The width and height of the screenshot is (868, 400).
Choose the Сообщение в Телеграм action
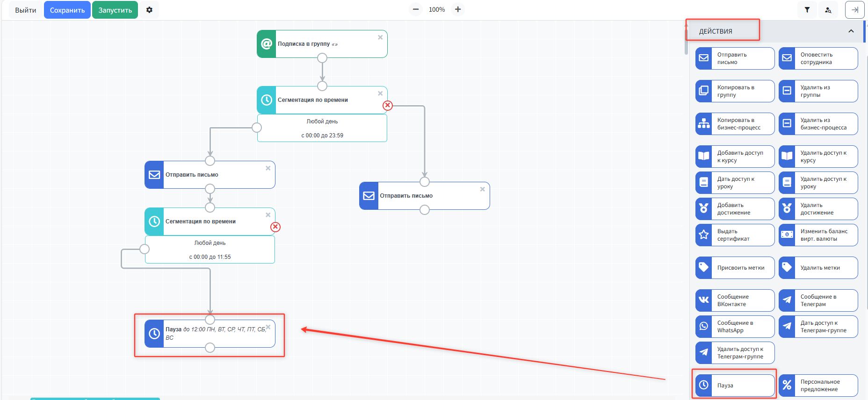pyautogui.click(x=818, y=300)
